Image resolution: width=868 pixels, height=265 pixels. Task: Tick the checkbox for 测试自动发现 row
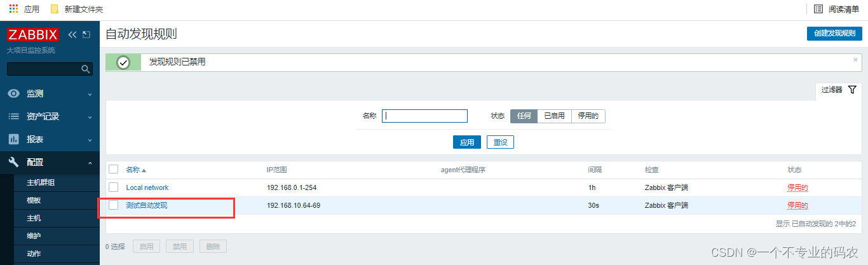click(113, 205)
